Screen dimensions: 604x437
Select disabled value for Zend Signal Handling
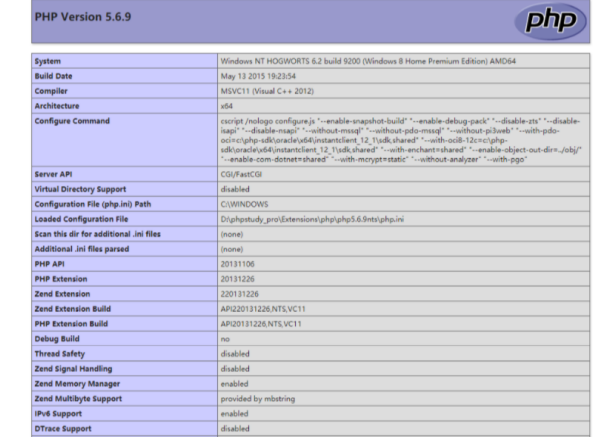coord(235,369)
